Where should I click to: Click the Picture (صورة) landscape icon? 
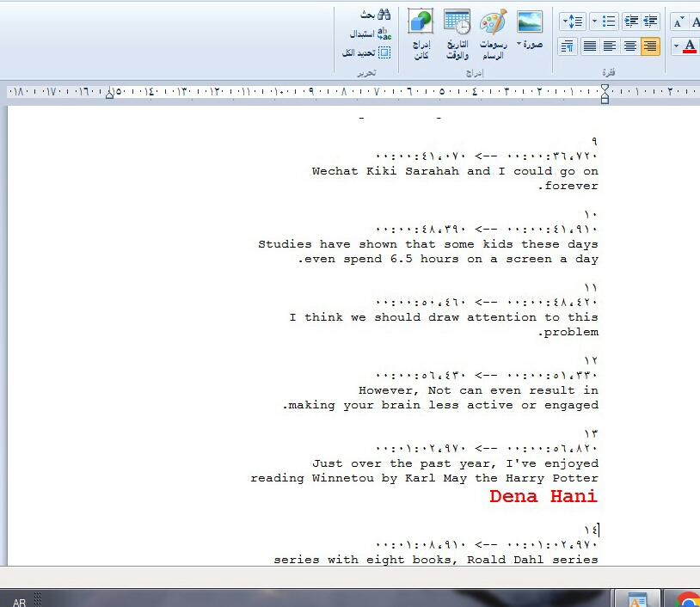pyautogui.click(x=530, y=21)
